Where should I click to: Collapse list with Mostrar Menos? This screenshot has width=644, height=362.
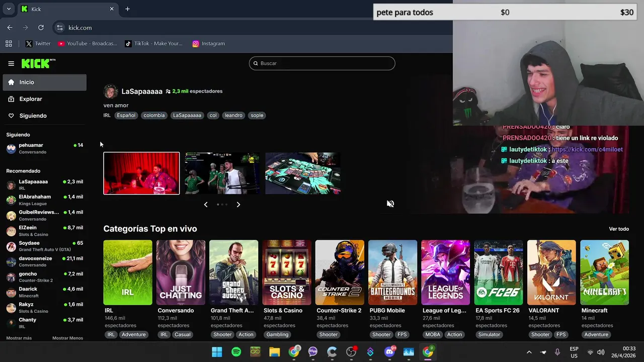[67, 338]
